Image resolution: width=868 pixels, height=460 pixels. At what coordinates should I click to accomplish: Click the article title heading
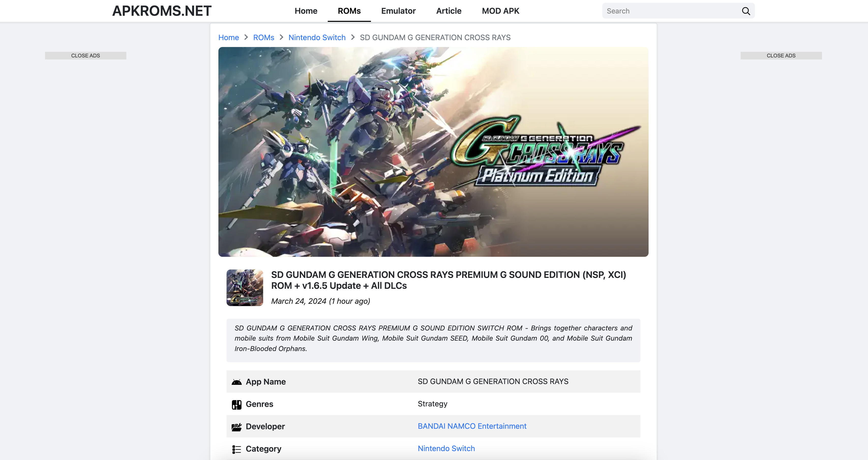[x=448, y=280]
